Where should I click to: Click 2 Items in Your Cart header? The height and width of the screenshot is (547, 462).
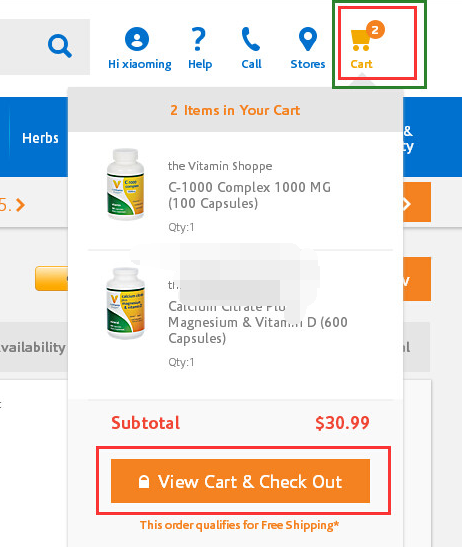click(x=235, y=110)
